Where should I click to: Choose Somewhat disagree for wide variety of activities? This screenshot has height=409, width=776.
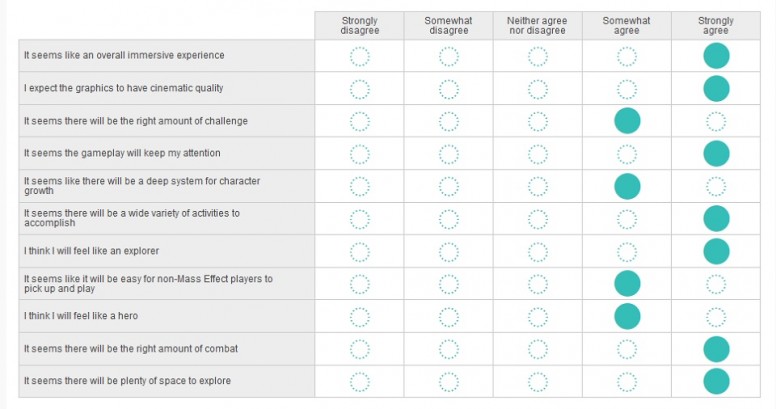[448, 219]
